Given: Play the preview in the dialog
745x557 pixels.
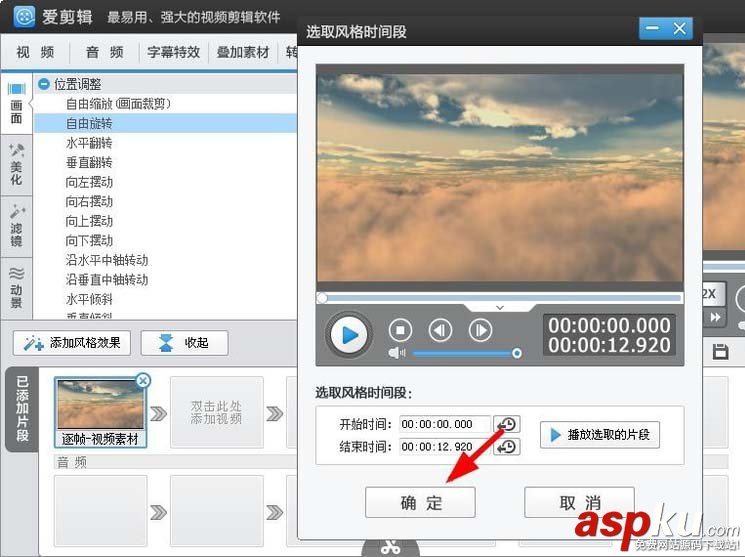Looking at the screenshot, I should tap(349, 335).
